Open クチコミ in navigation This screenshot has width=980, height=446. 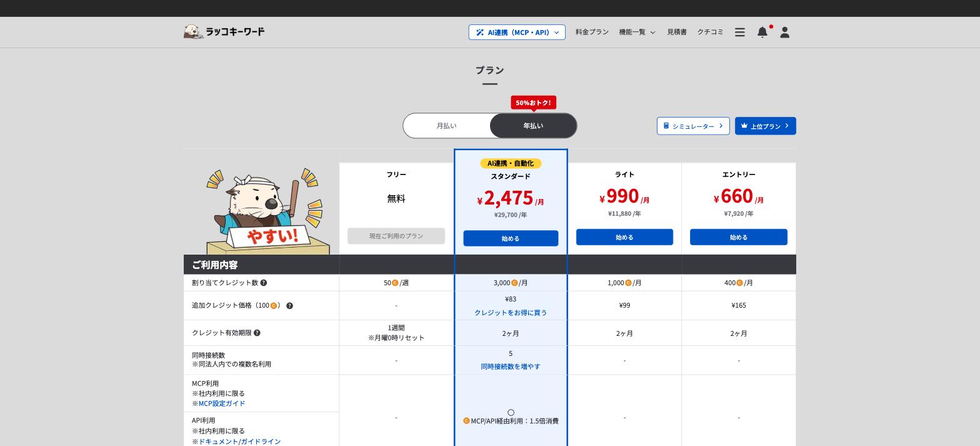pyautogui.click(x=710, y=32)
